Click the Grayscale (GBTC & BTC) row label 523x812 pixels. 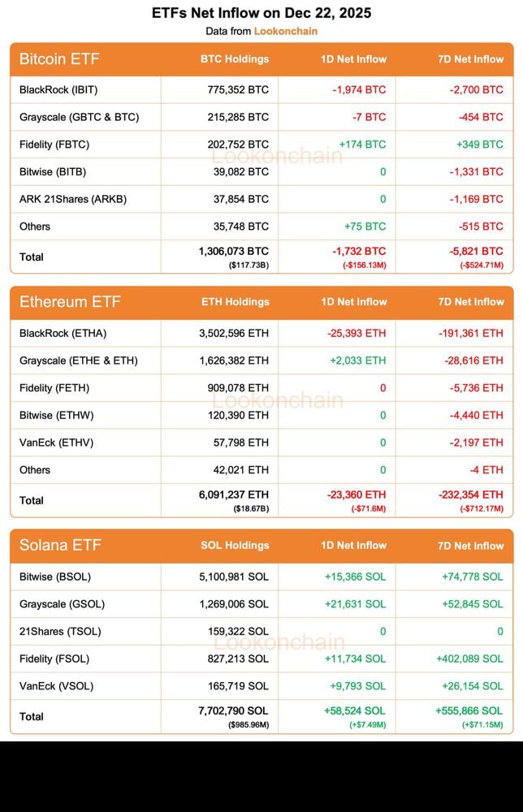(79, 117)
